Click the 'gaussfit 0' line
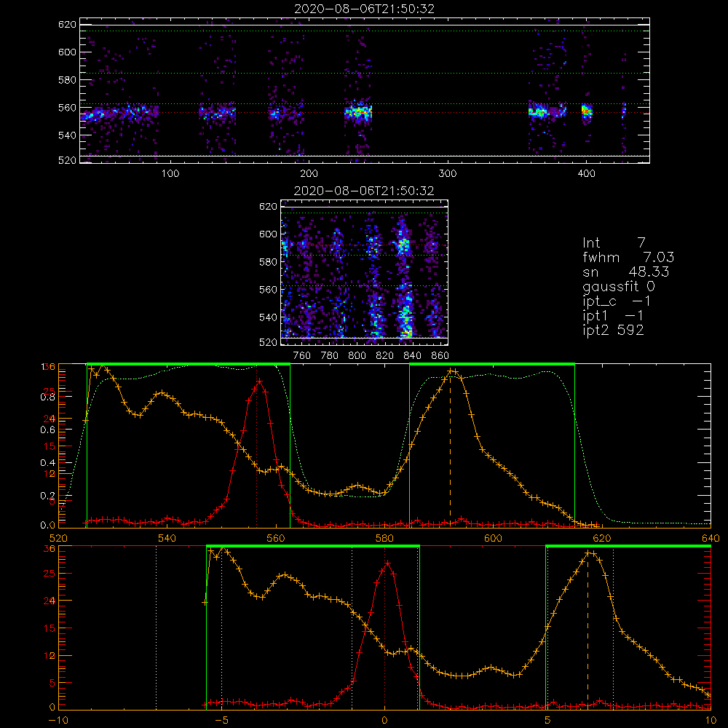The width and height of the screenshot is (728, 728). pos(618,286)
